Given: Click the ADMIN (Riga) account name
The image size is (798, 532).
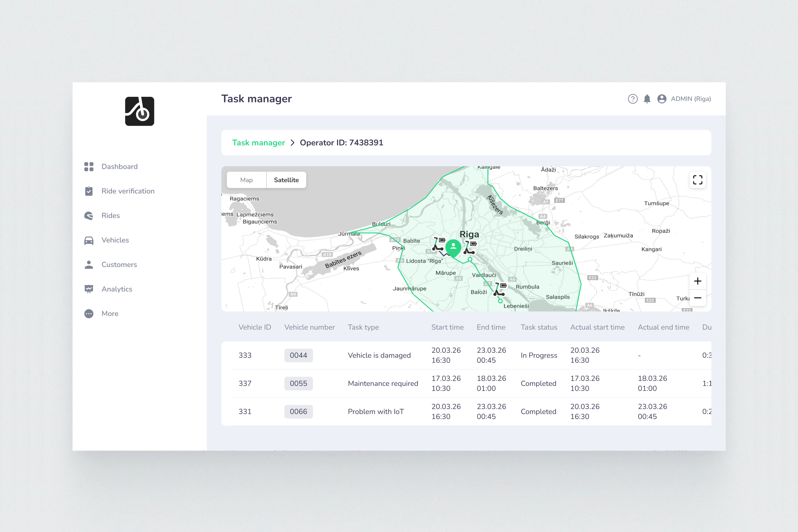Looking at the screenshot, I should pos(691,99).
